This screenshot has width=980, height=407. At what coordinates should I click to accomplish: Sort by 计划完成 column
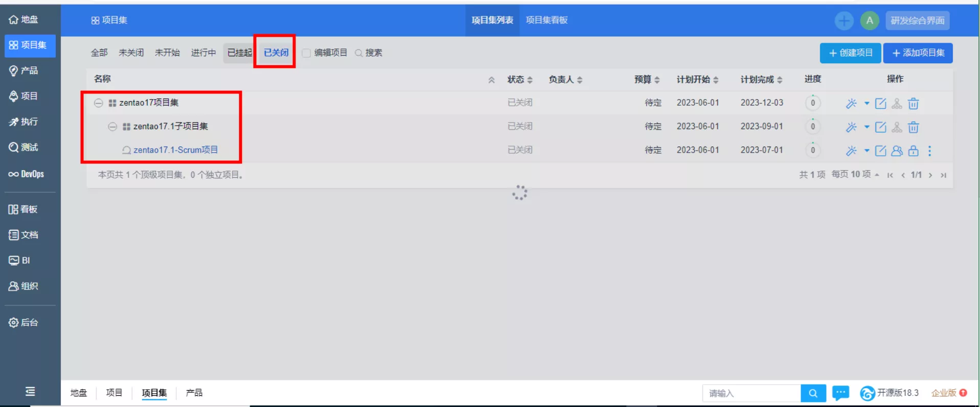click(x=762, y=80)
